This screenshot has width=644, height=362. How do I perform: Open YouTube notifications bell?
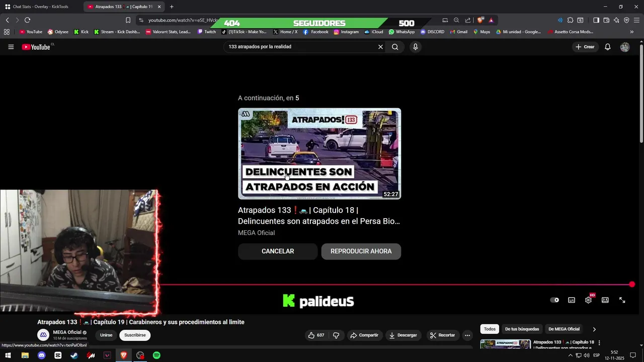pyautogui.click(x=608, y=47)
